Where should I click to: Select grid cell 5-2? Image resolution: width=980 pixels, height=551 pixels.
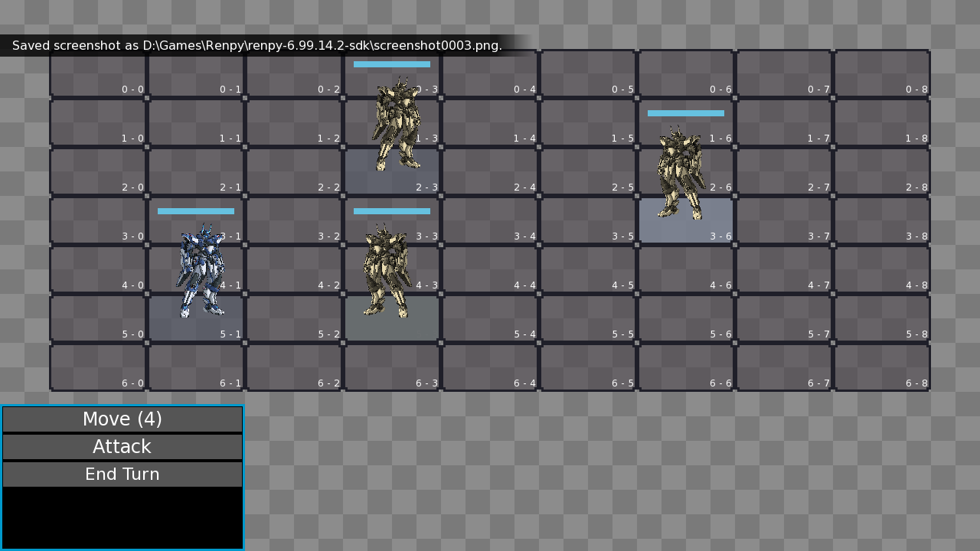(x=294, y=318)
